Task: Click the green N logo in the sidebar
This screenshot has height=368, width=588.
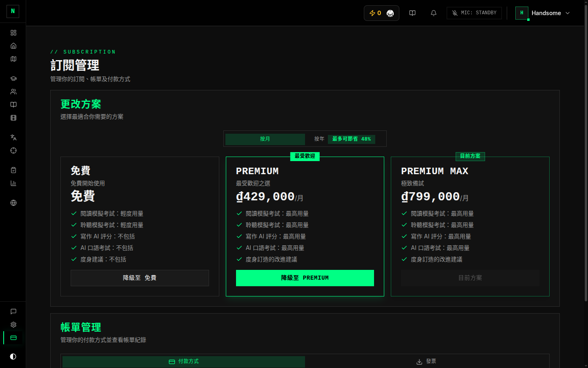Action: [13, 11]
